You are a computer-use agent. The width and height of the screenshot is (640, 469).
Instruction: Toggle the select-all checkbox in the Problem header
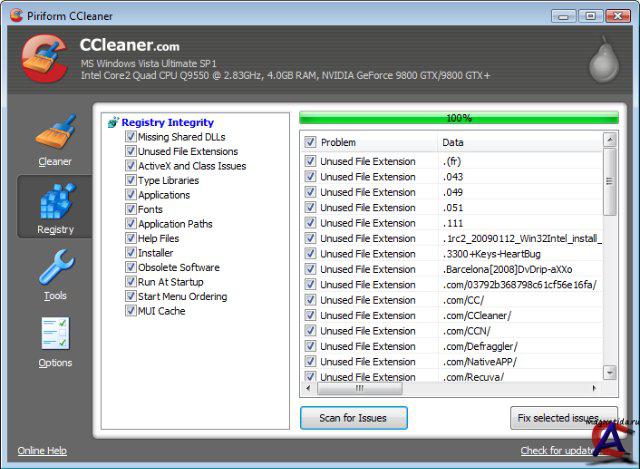pos(310,142)
